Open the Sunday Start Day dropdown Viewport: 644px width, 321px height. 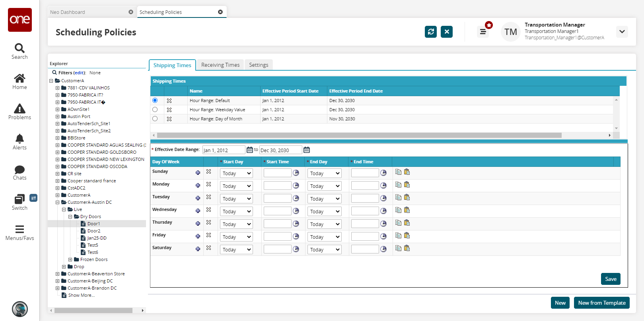tap(236, 173)
